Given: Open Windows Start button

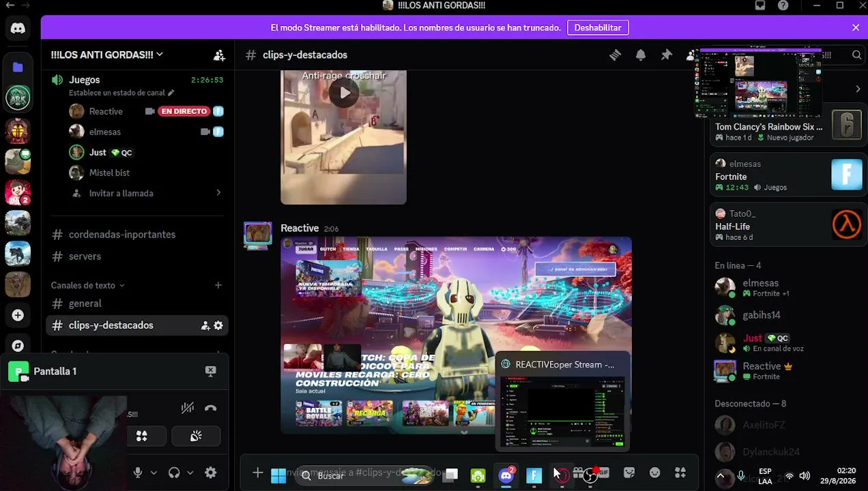Looking at the screenshot, I should 278,475.
